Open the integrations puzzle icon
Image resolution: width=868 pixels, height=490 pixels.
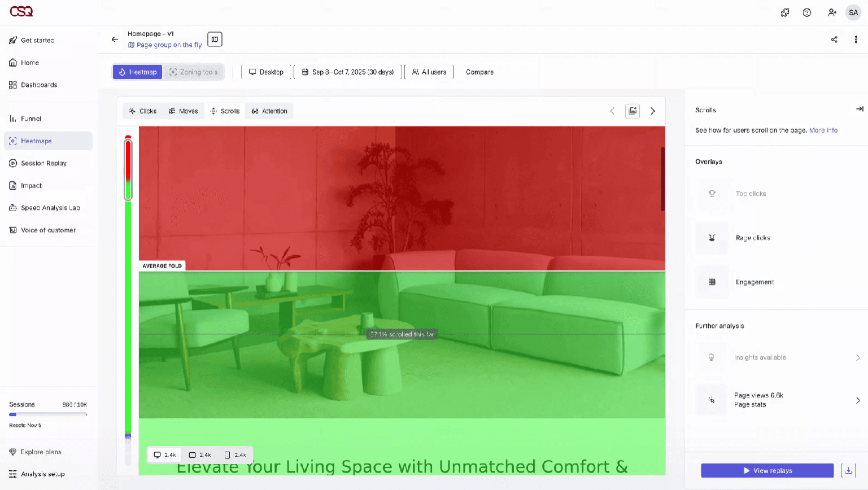click(x=785, y=12)
